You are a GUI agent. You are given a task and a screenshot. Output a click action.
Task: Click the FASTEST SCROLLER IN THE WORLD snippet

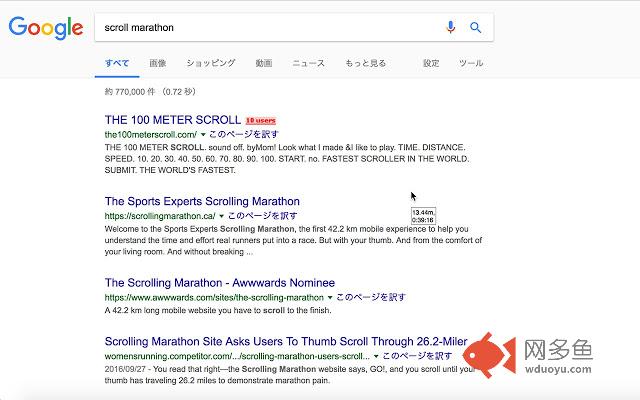(396, 159)
